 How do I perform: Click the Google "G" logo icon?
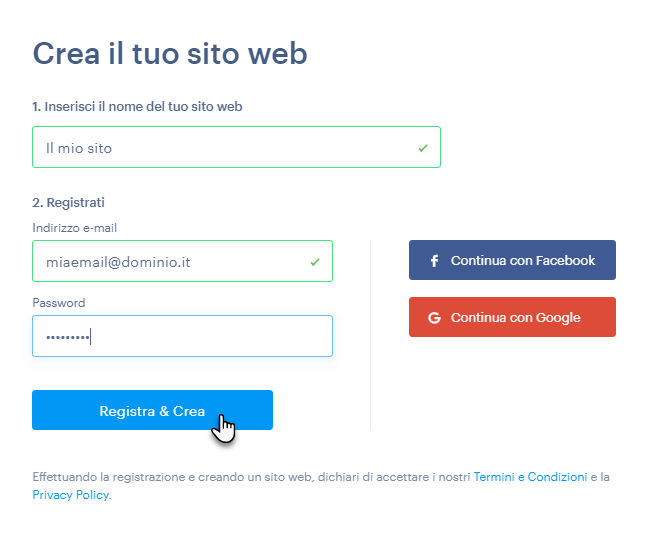tap(434, 318)
